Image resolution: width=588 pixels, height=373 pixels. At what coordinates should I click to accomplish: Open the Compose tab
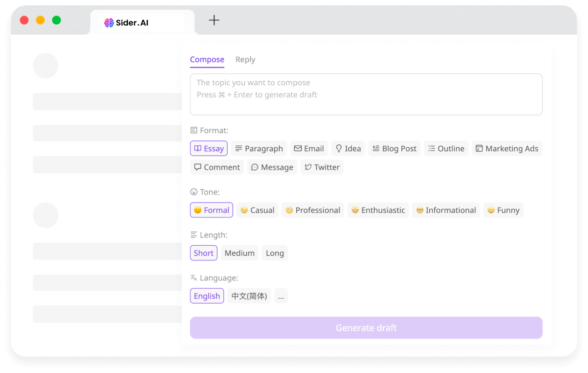[x=207, y=60]
